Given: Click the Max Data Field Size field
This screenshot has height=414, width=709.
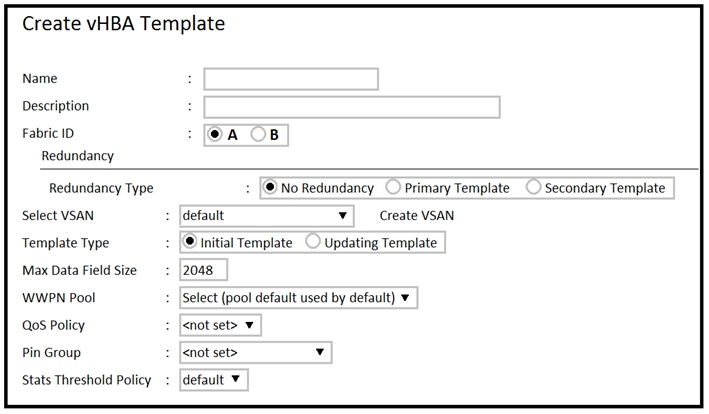Looking at the screenshot, I should tap(204, 270).
